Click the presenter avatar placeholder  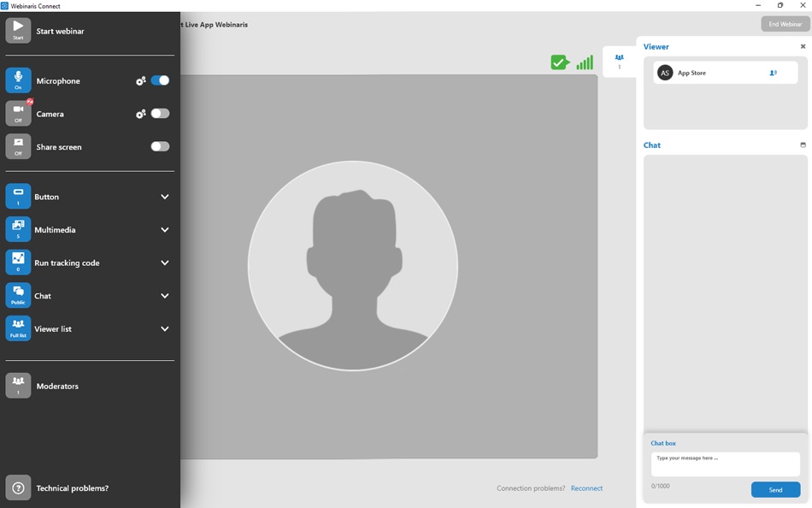[x=353, y=265]
